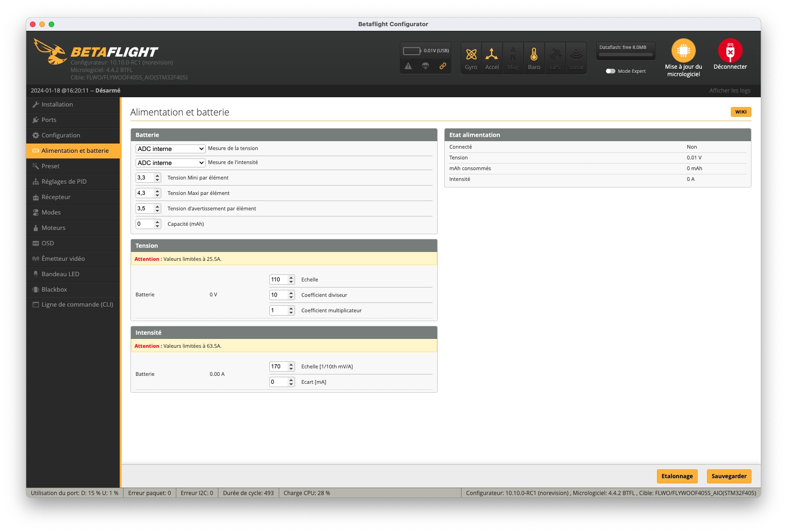
Task: Click the Coefficient diviseur stepper arrows
Action: point(291,295)
